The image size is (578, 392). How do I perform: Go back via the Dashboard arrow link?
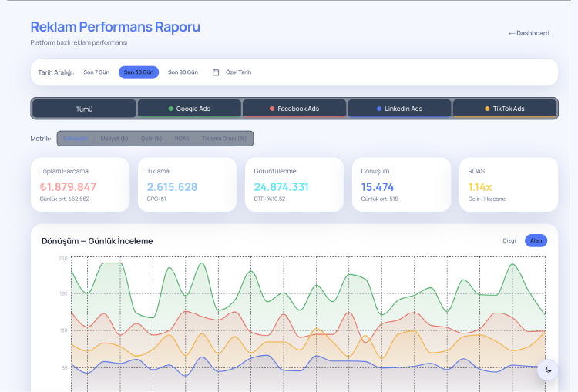[x=529, y=33]
